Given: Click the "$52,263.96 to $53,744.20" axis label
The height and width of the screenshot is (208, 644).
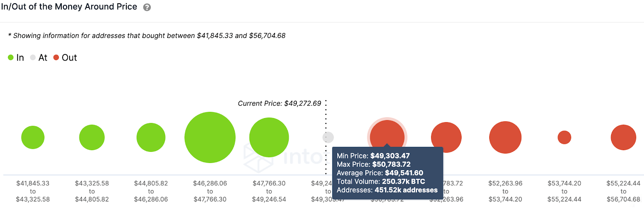Looking at the screenshot, I should point(505,191).
